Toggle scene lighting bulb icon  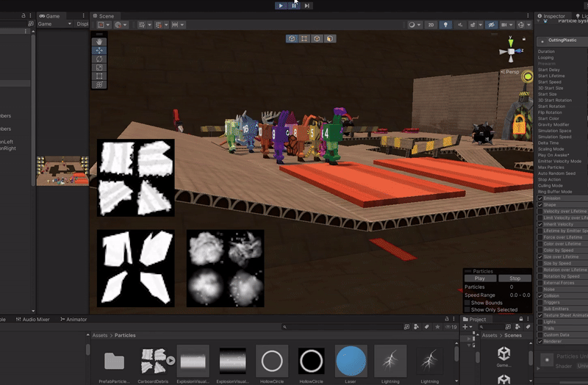point(445,25)
